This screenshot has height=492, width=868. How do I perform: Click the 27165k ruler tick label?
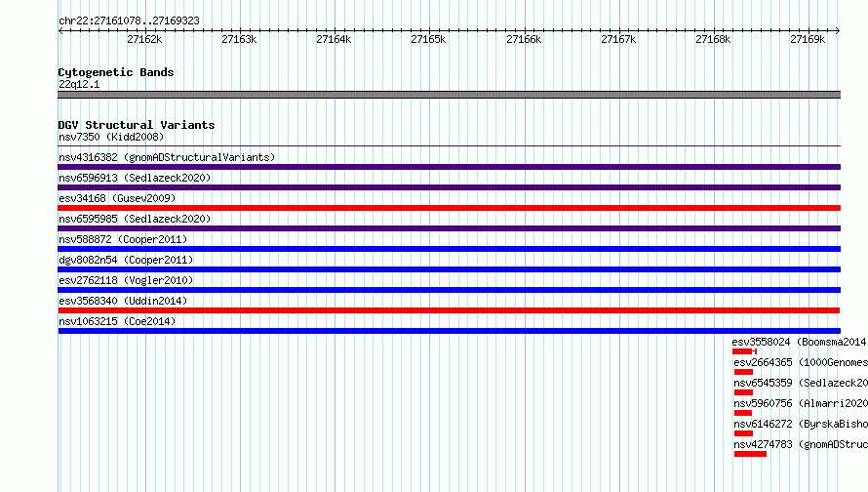click(428, 39)
